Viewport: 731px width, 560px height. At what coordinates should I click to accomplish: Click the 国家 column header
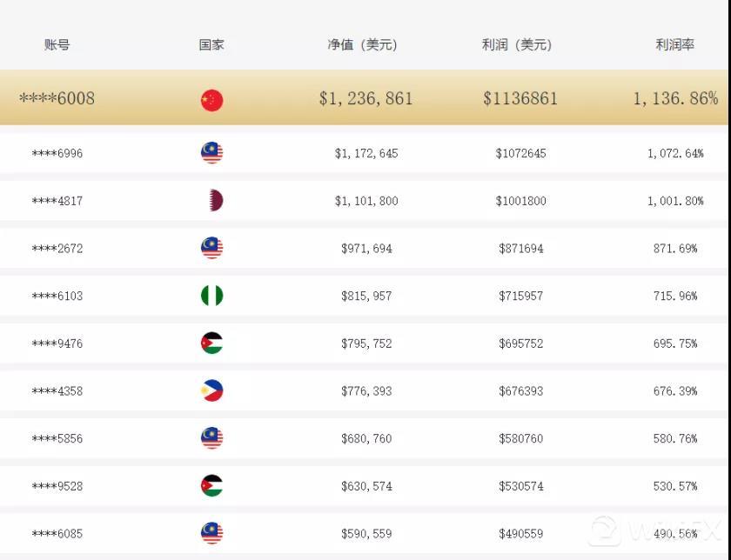point(211,44)
